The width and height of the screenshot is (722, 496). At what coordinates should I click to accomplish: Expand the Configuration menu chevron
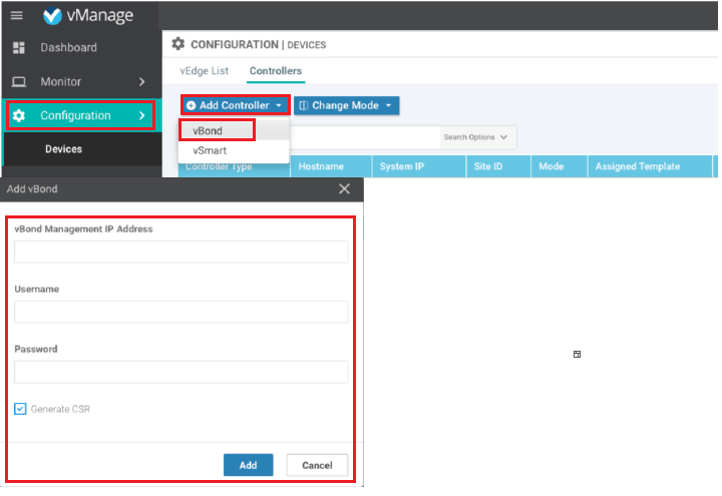(x=142, y=116)
